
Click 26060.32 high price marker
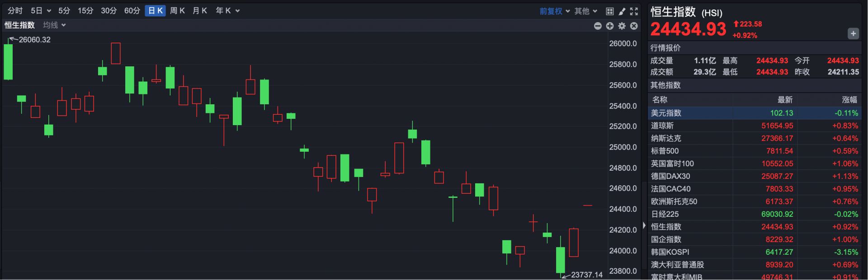tap(35, 40)
